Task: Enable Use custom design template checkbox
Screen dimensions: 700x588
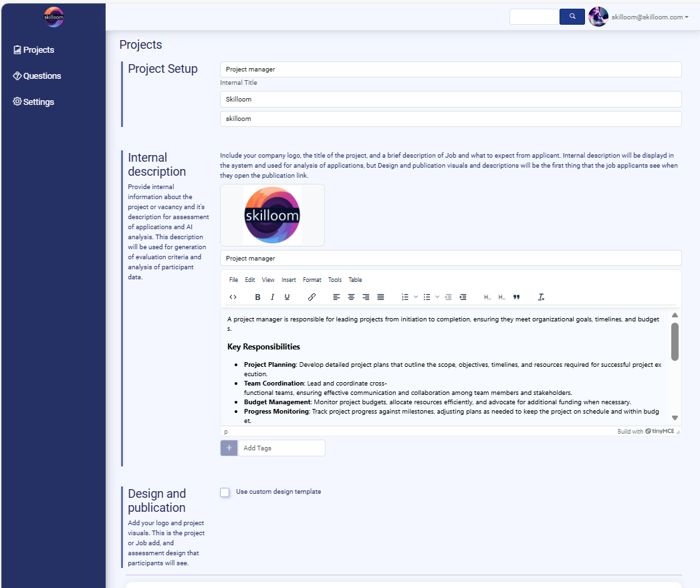Action: click(x=225, y=492)
